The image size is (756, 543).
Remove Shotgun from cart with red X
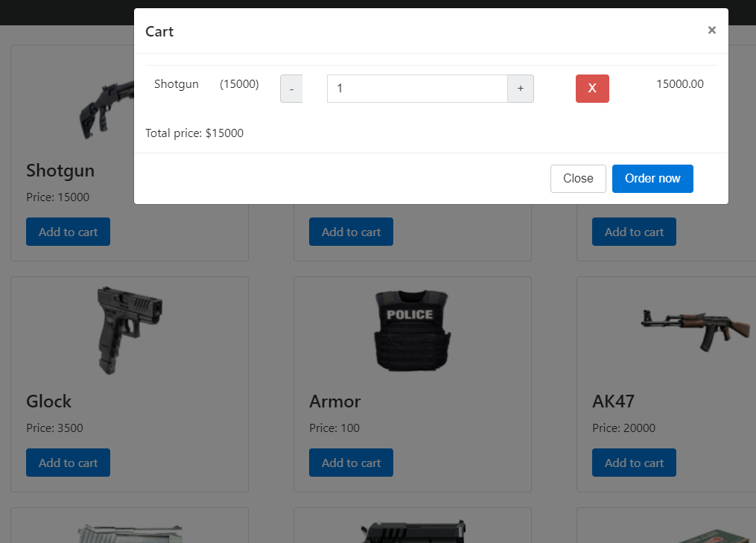pyautogui.click(x=592, y=89)
